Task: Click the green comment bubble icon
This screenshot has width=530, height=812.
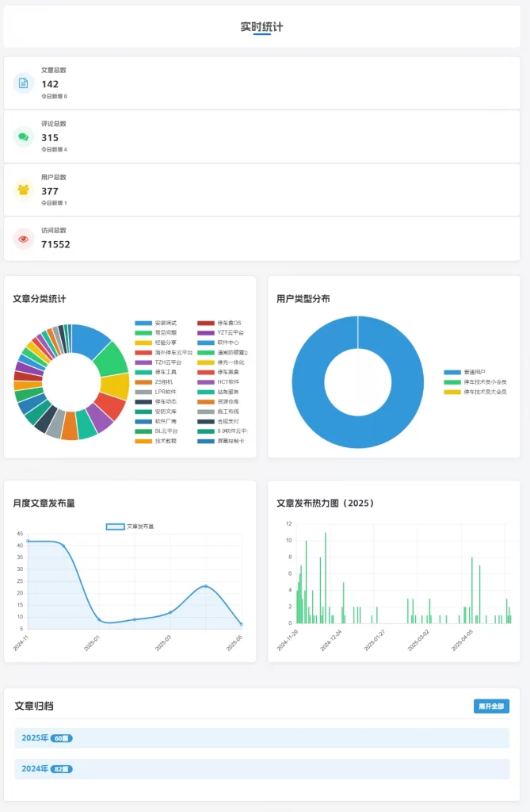Action: pyautogui.click(x=24, y=136)
